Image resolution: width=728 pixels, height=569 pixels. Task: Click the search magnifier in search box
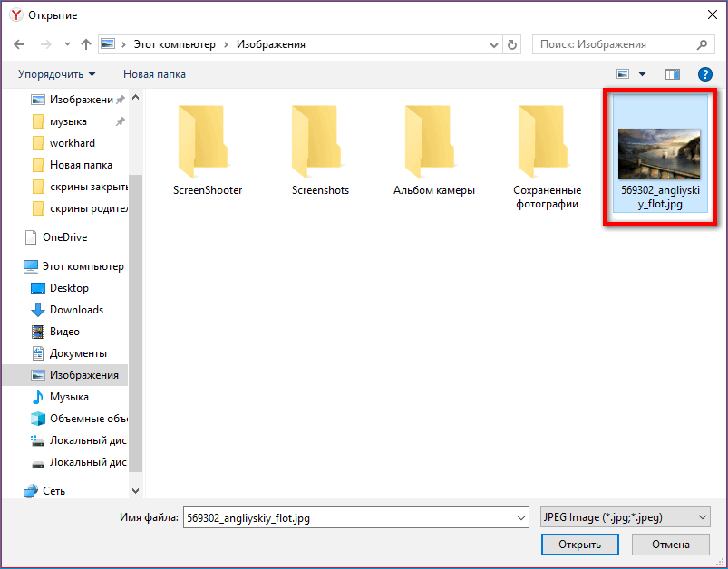(x=702, y=43)
